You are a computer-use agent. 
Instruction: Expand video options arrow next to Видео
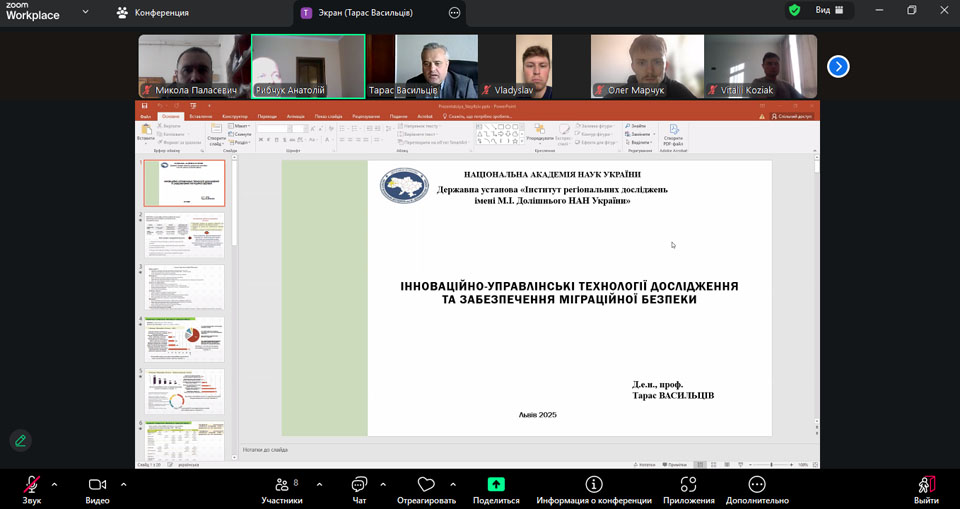coord(123,484)
